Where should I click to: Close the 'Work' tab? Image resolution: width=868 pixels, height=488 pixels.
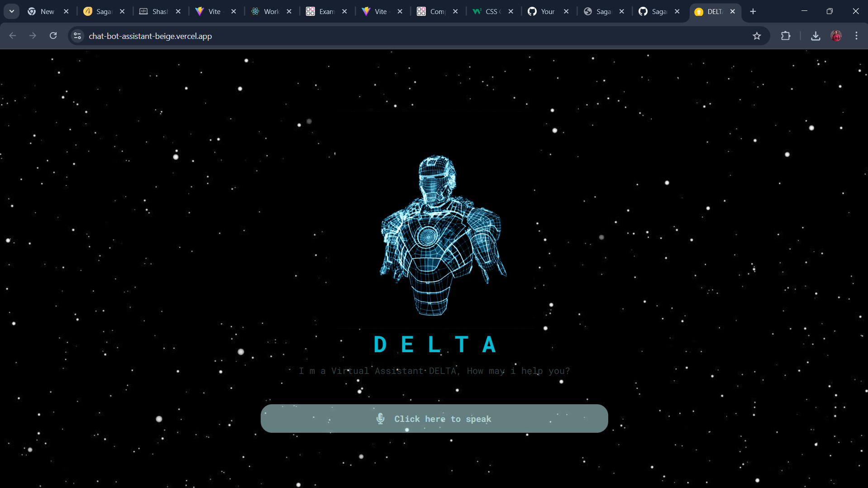click(289, 11)
